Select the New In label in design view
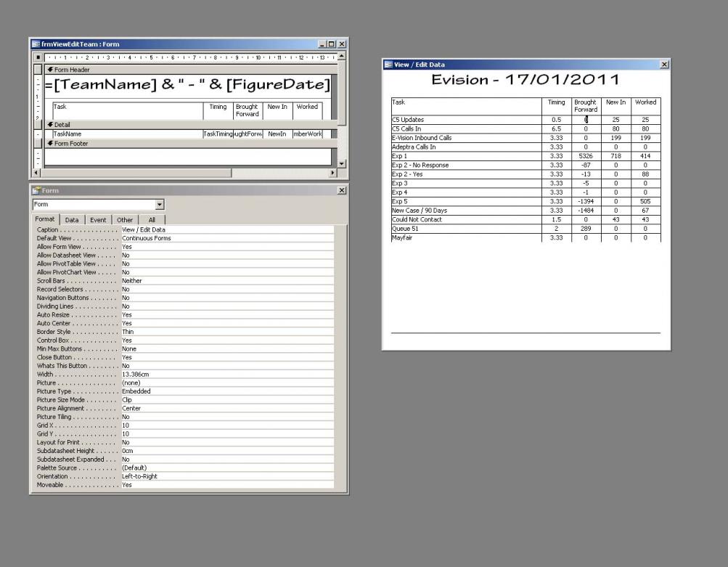The height and width of the screenshot is (567, 728). [x=277, y=111]
